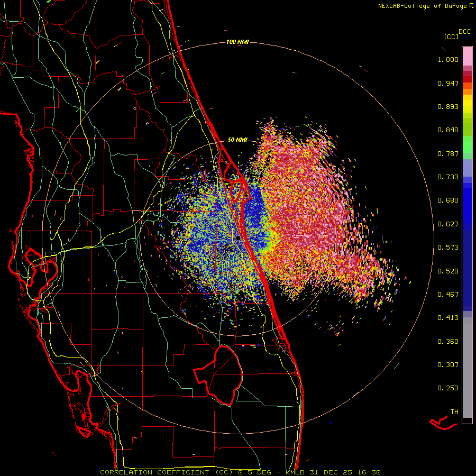Click the KMLB radar site identifier
This screenshot has height=476, width=476.
(296, 472)
